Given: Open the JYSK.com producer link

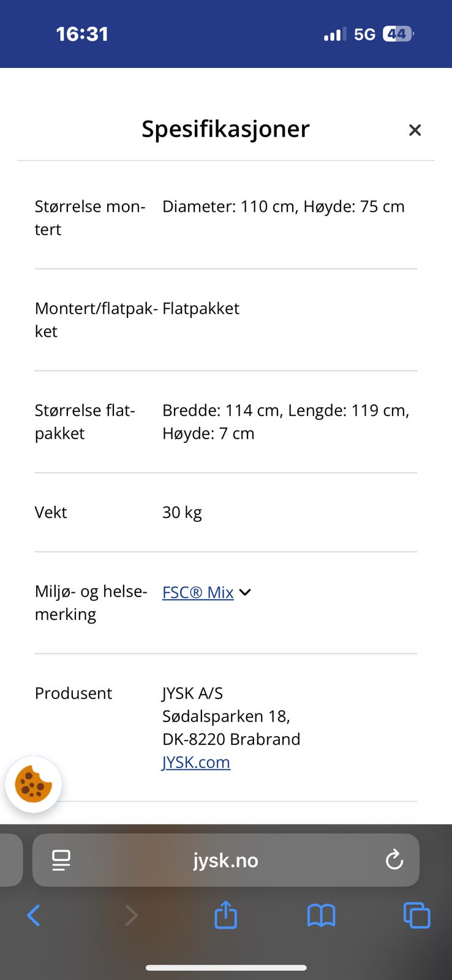Looking at the screenshot, I should (x=196, y=762).
